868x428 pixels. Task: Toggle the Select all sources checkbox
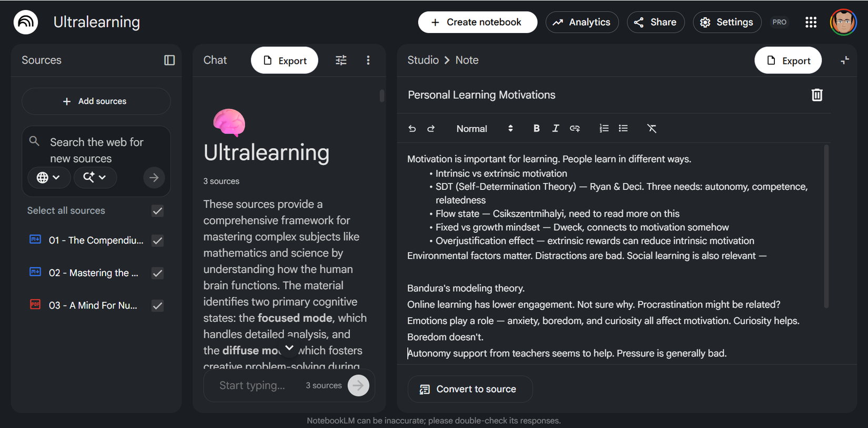coord(157,211)
